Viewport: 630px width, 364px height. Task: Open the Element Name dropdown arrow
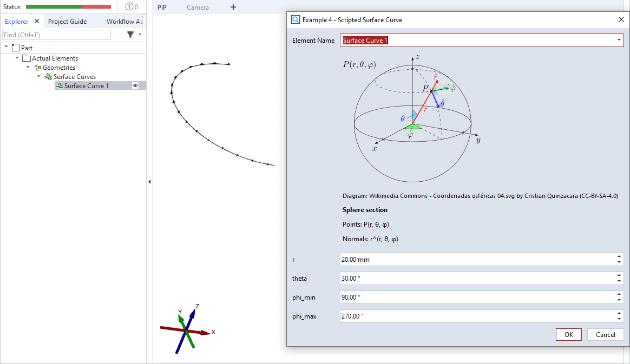[x=619, y=40]
